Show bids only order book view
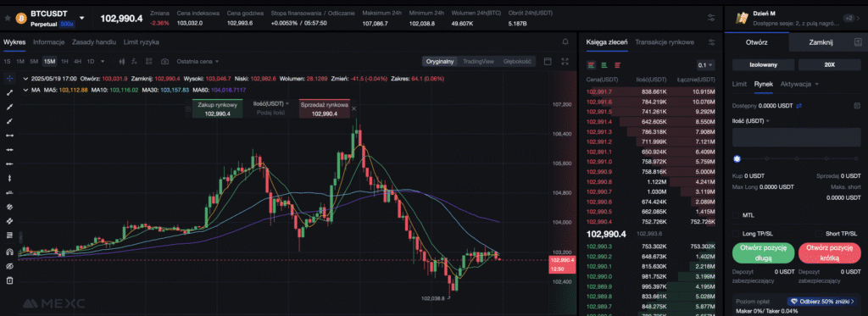This screenshot has width=868, height=316. [x=604, y=65]
